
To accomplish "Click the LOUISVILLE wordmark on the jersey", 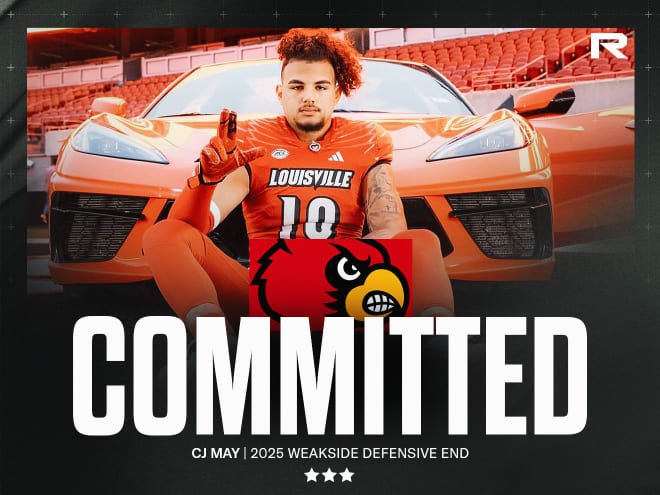I will coord(311,178).
